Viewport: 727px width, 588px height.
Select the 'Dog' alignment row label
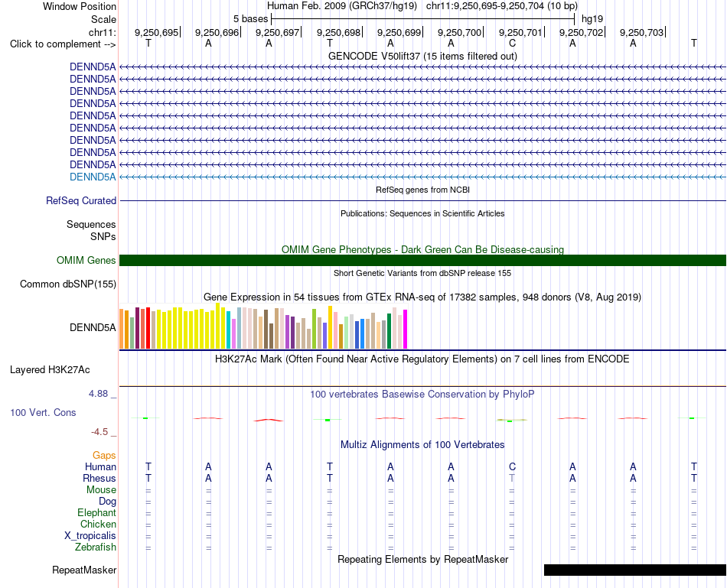[107, 502]
